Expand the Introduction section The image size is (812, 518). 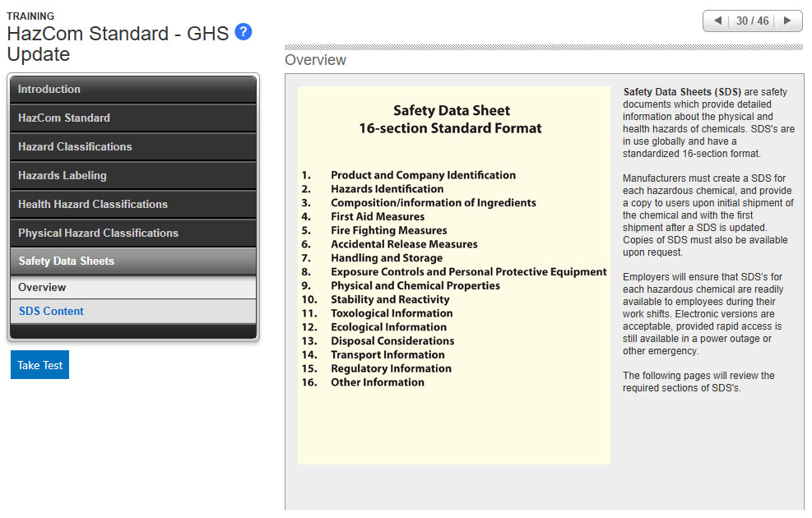tap(133, 90)
